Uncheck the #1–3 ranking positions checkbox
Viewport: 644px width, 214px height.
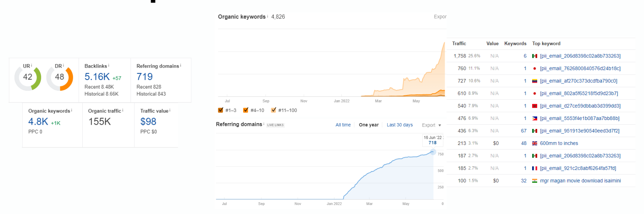[221, 110]
